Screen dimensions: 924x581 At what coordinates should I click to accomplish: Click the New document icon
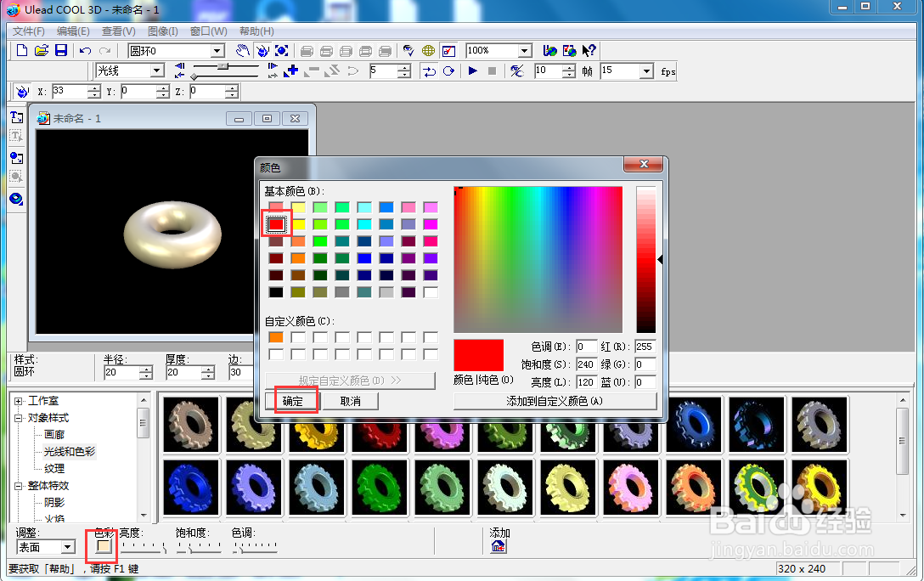pyautogui.click(x=22, y=51)
